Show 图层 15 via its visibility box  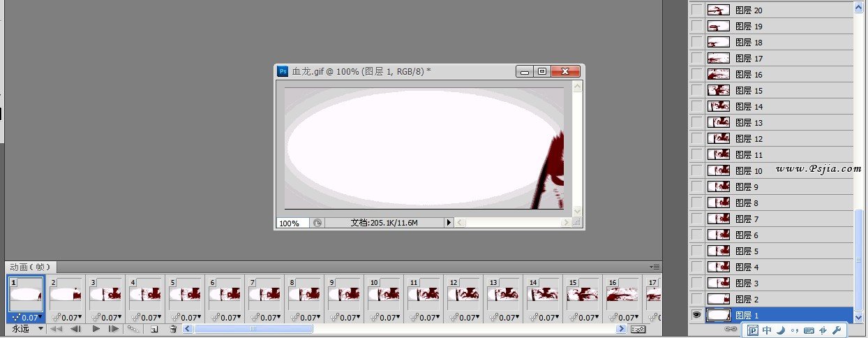click(696, 90)
